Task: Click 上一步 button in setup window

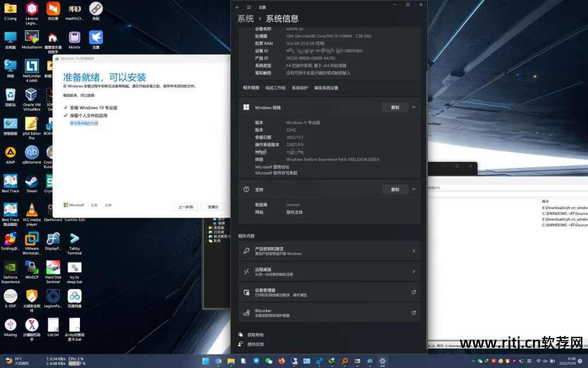Action: coord(186,207)
